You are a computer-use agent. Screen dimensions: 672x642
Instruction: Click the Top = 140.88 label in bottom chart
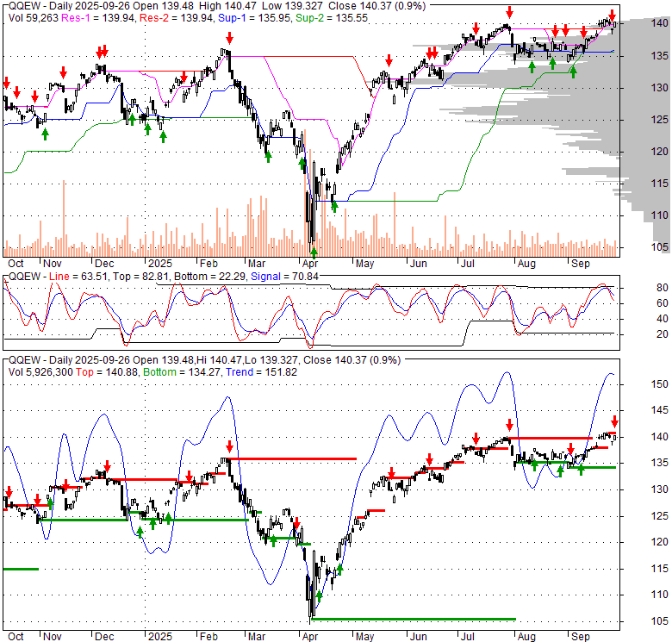coord(107,372)
